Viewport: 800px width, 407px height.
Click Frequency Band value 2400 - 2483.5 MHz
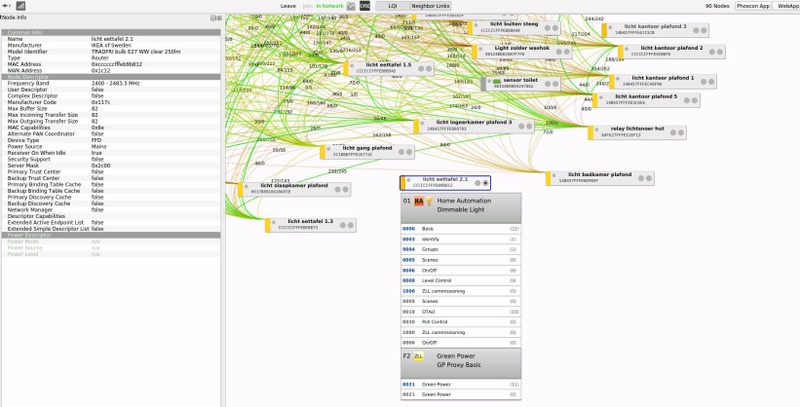(115, 83)
